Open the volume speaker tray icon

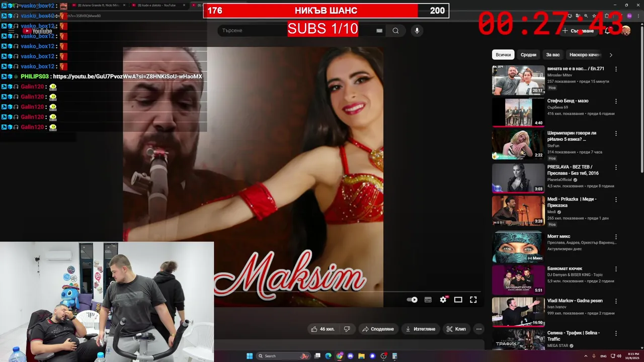pyautogui.click(x=618, y=356)
